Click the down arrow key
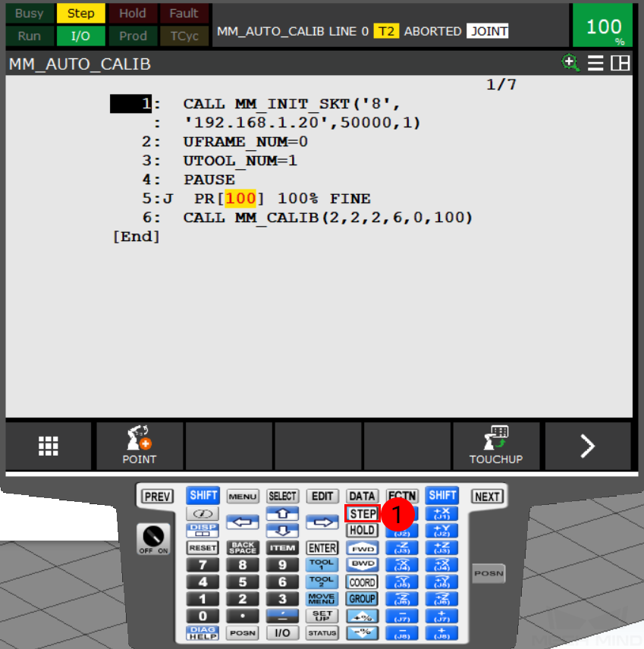The height and width of the screenshot is (649, 644). [282, 530]
